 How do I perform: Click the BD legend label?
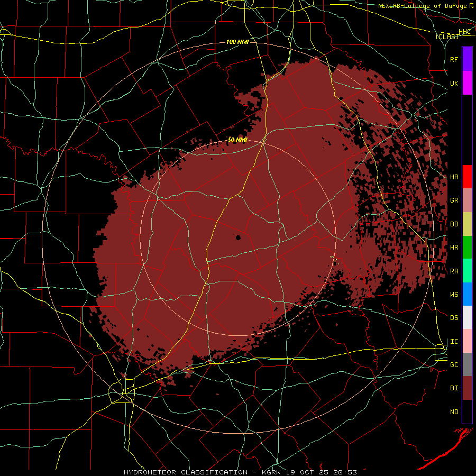454,224
